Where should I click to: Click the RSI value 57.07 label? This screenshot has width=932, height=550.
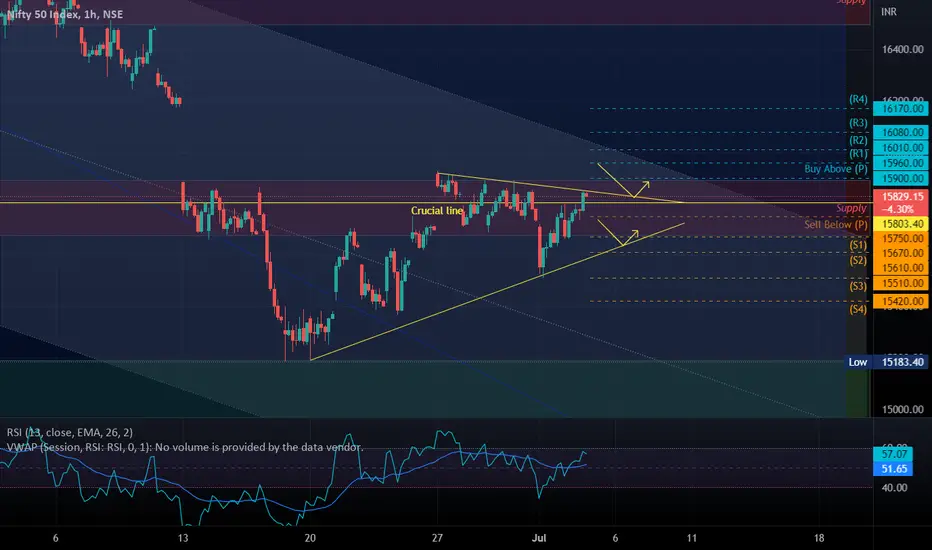894,454
